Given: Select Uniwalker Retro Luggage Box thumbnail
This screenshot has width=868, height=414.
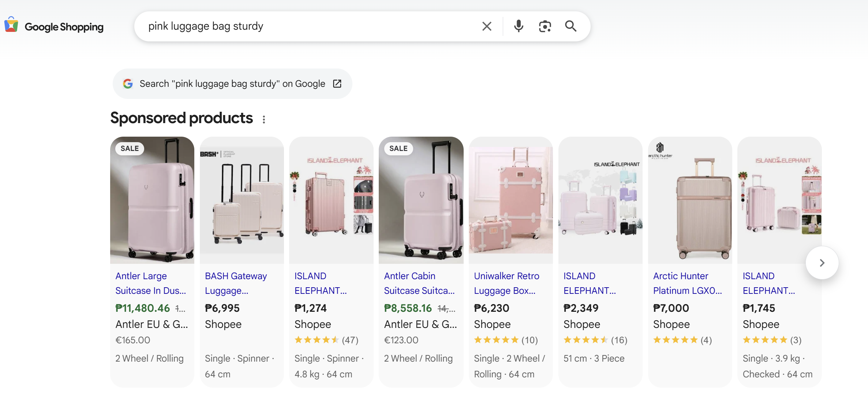Looking at the screenshot, I should click(510, 200).
